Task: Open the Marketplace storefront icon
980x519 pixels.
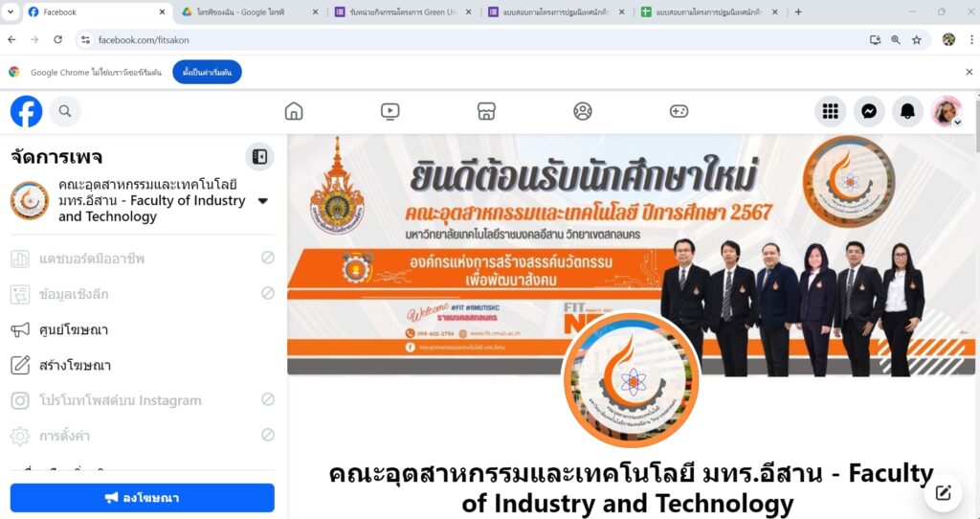Action: [x=486, y=111]
